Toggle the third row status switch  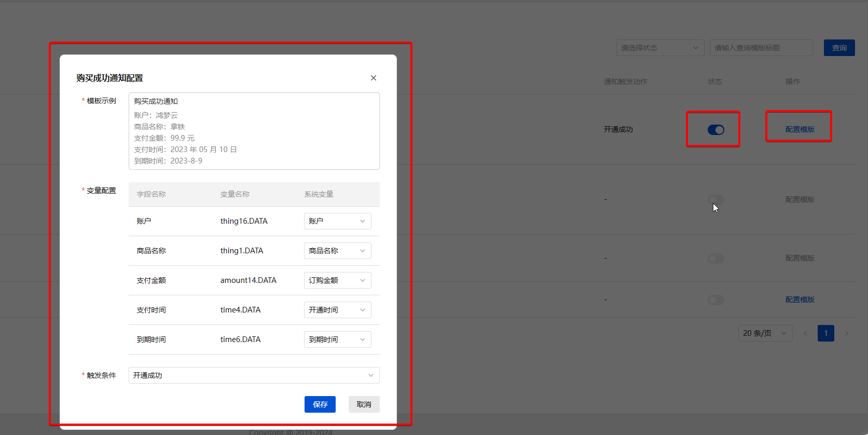click(716, 259)
